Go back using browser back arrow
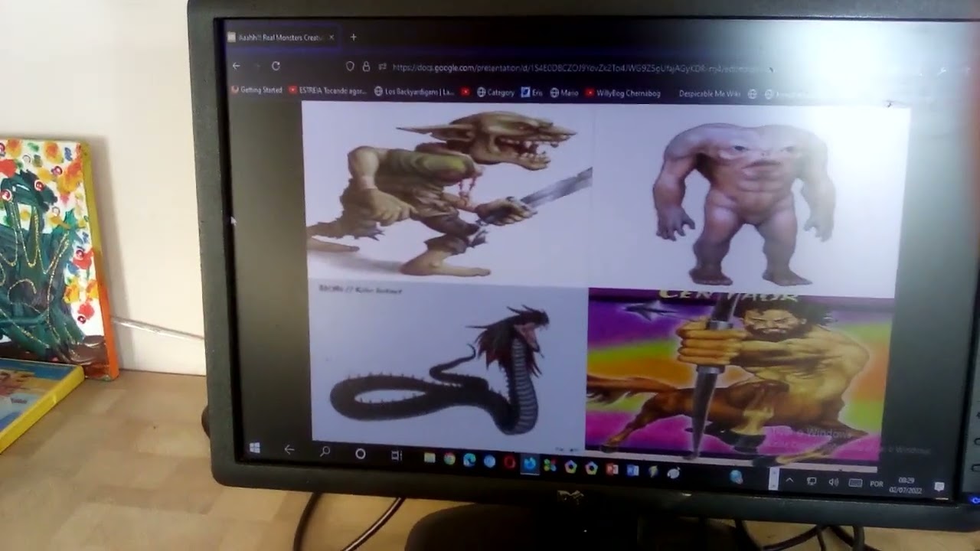 coord(237,66)
